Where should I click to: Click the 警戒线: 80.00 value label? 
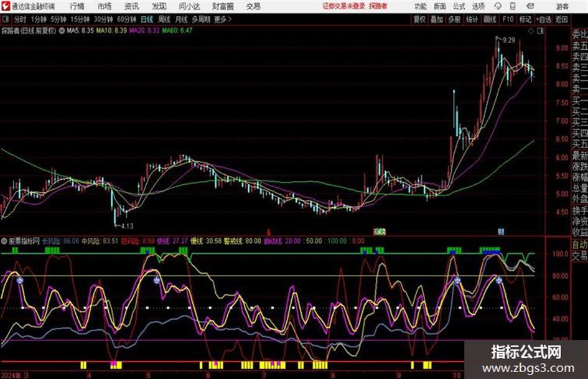(x=242, y=241)
